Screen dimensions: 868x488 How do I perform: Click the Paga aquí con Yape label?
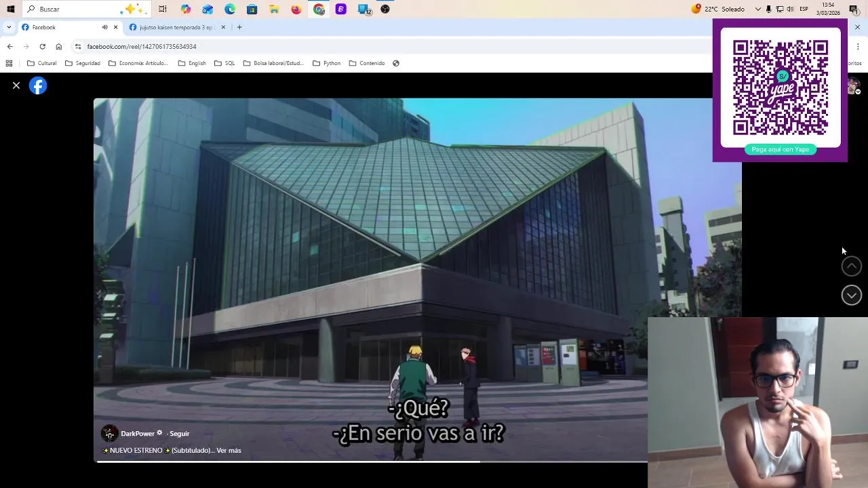coord(781,149)
